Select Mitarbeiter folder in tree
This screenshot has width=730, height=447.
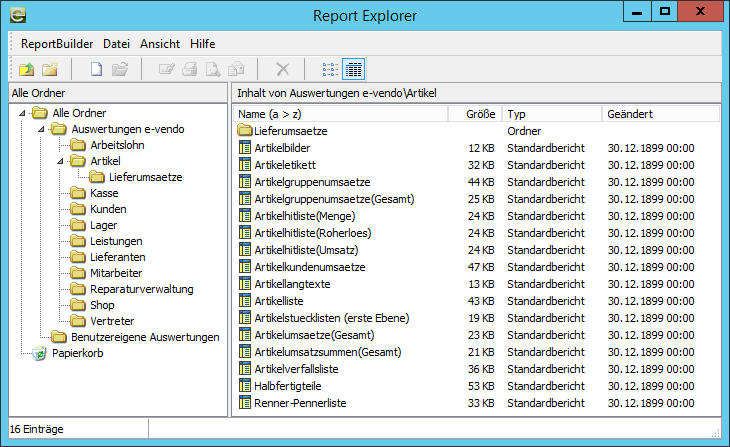click(116, 273)
